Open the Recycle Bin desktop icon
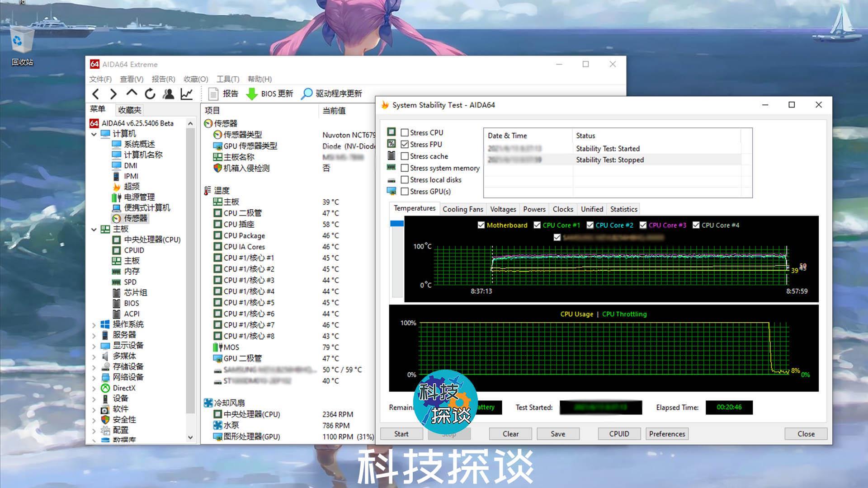The image size is (868, 488). pos(22,46)
